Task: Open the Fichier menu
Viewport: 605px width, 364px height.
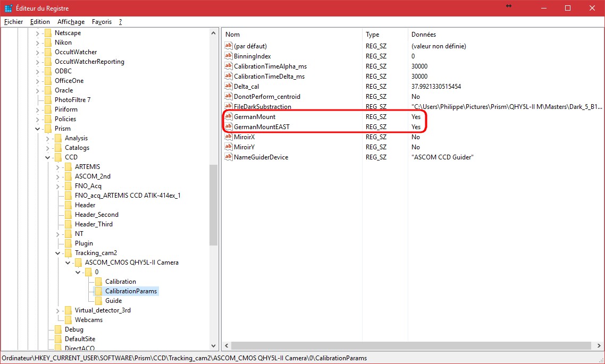Action: tap(14, 22)
